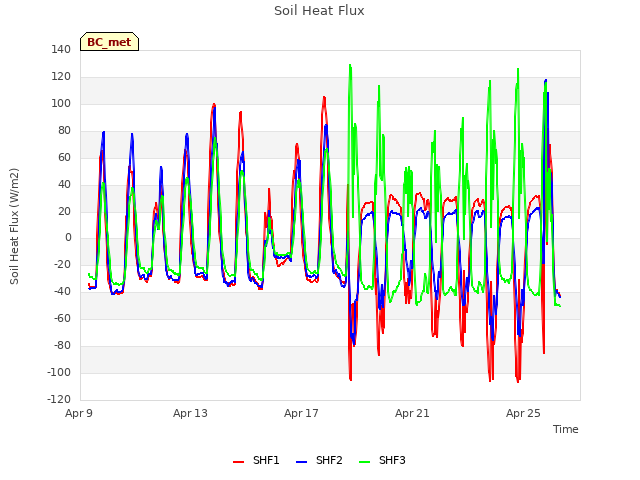Toggle the SHF3 legend entry
Image resolution: width=640 pixels, height=480 pixels.
382,460
